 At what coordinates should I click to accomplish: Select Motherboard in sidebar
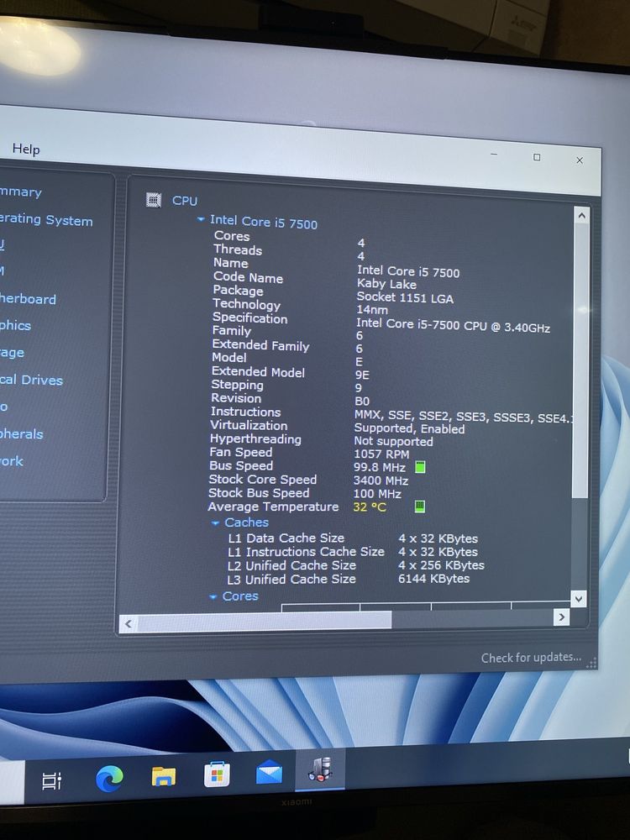[28, 299]
